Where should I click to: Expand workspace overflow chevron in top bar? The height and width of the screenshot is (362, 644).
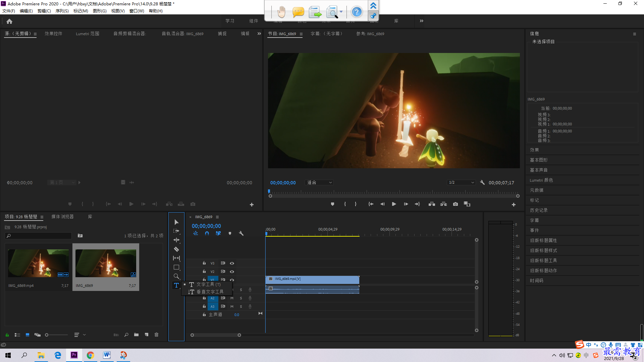coord(422,21)
